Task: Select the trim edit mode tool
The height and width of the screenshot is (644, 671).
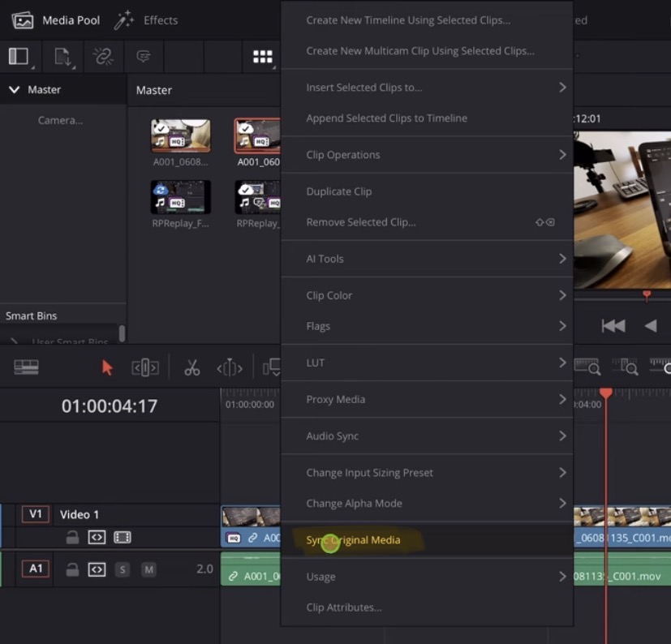Action: (x=144, y=367)
